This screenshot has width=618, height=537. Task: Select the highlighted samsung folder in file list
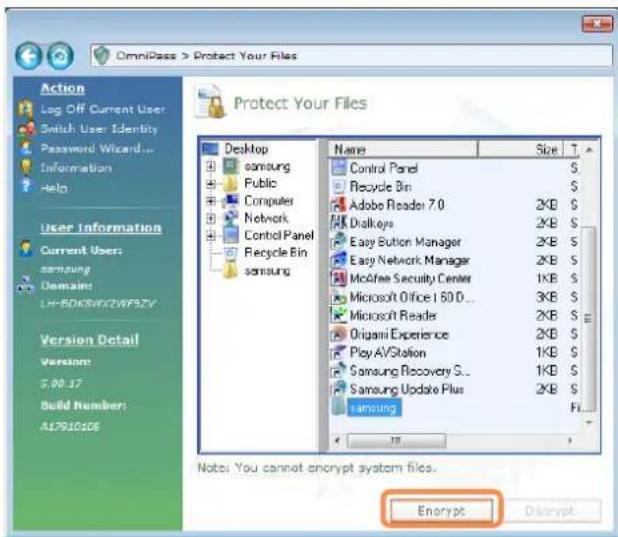(x=374, y=408)
